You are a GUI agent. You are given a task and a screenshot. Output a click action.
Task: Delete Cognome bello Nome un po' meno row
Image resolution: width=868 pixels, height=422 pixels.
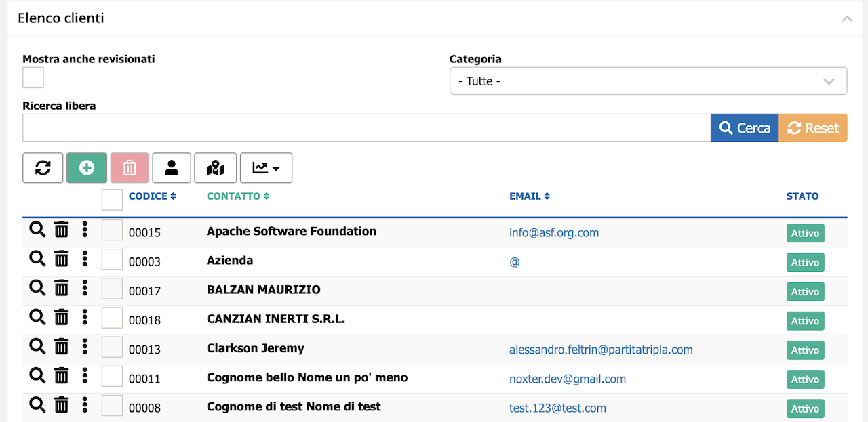62,375
